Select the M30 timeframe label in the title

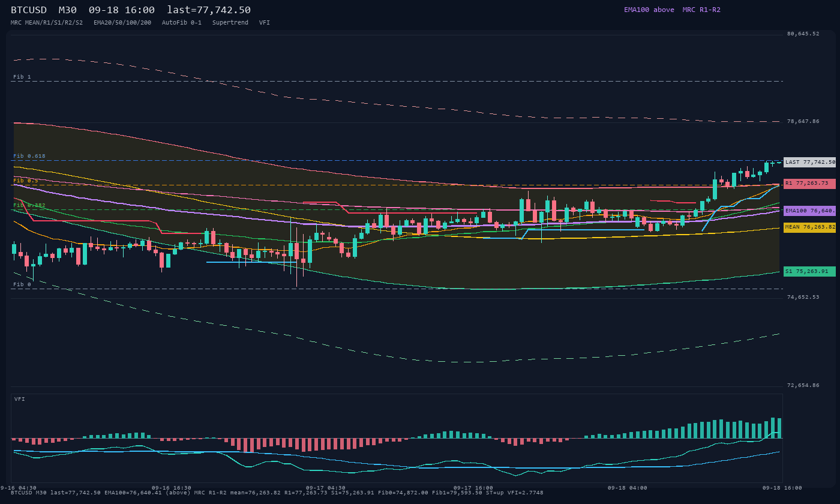coord(68,10)
